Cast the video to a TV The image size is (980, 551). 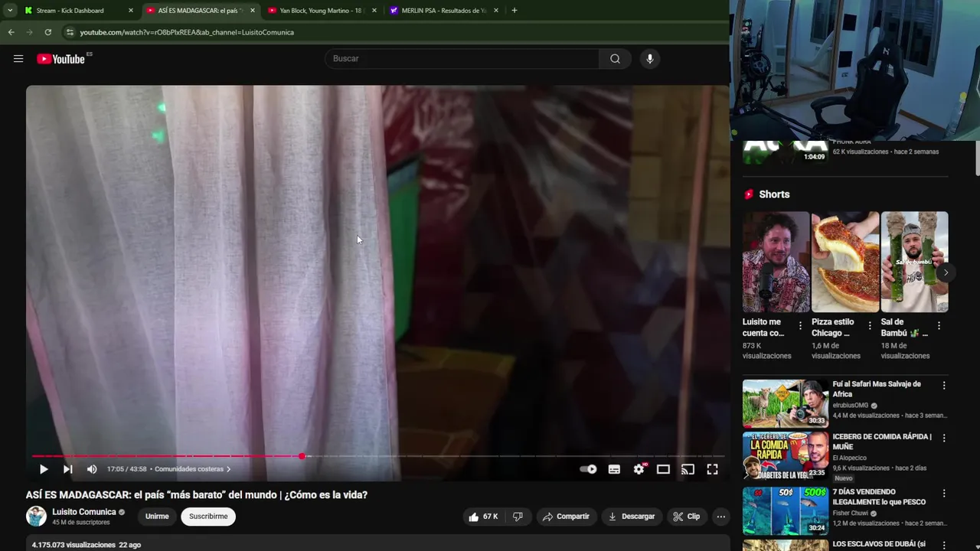click(688, 469)
